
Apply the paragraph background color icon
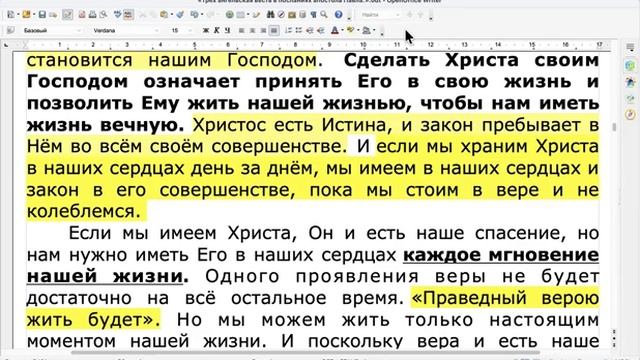[x=367, y=30]
